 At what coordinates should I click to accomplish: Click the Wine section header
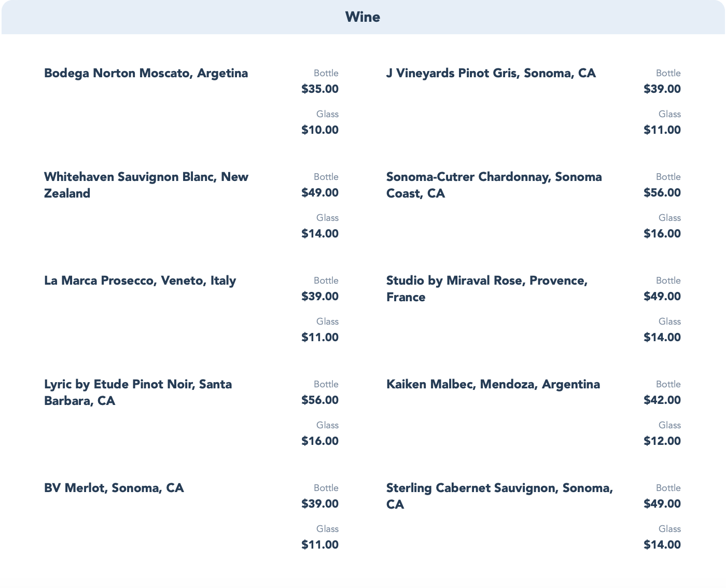tap(362, 18)
